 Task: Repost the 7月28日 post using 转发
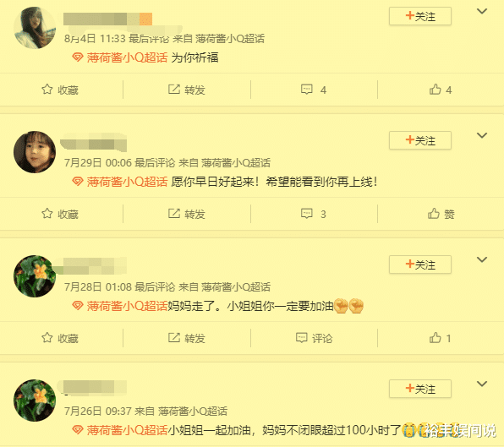pos(187,338)
